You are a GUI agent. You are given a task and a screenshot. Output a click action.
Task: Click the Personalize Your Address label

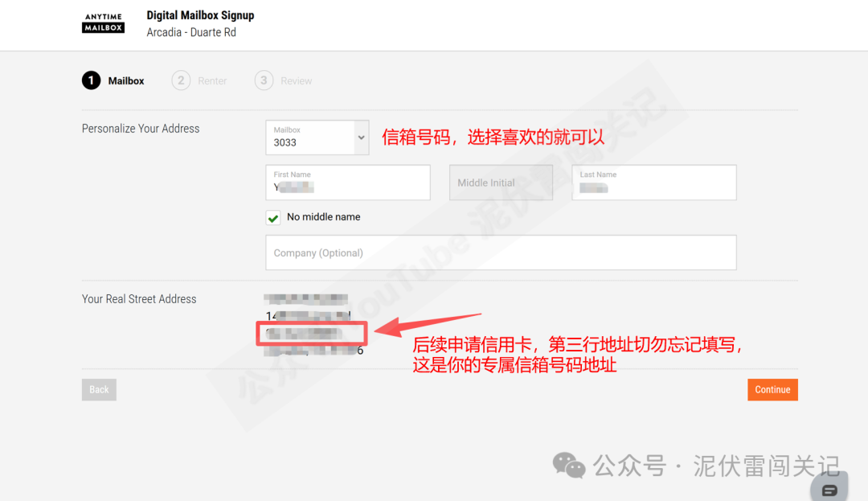(x=141, y=129)
